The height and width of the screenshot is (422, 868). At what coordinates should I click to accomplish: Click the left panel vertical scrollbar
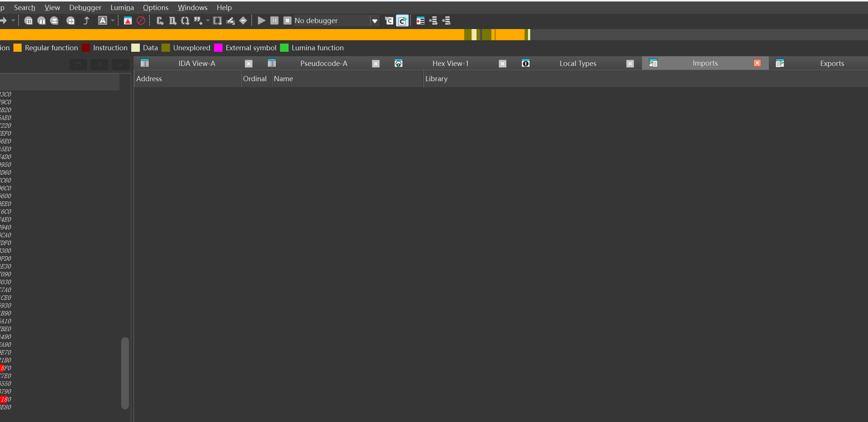coord(125,372)
